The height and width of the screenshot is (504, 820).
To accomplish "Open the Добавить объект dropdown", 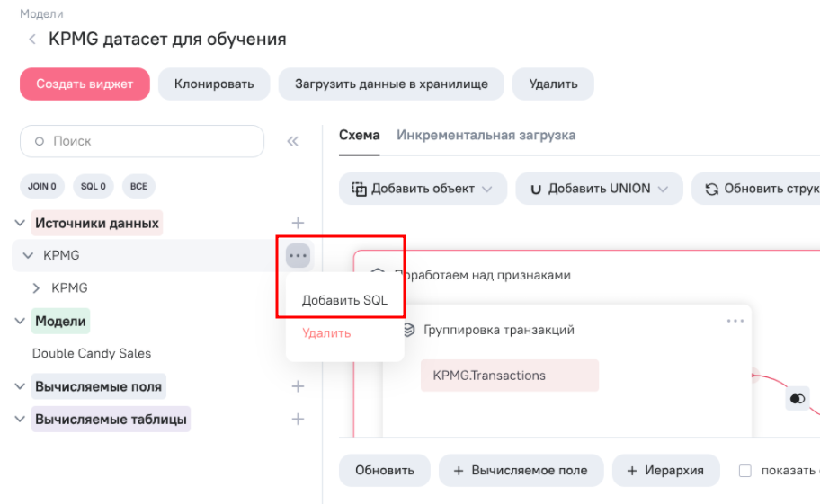I will 423,189.
